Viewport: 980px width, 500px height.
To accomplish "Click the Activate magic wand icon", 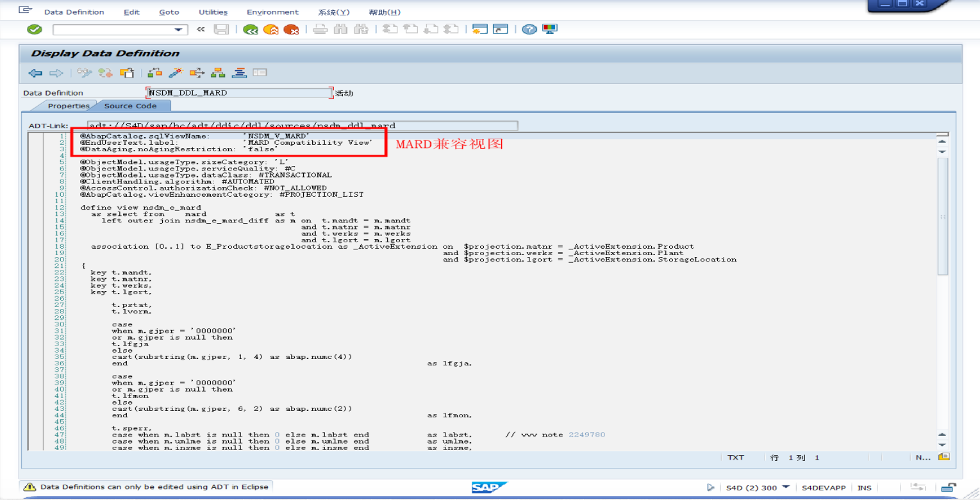I will coord(175,73).
